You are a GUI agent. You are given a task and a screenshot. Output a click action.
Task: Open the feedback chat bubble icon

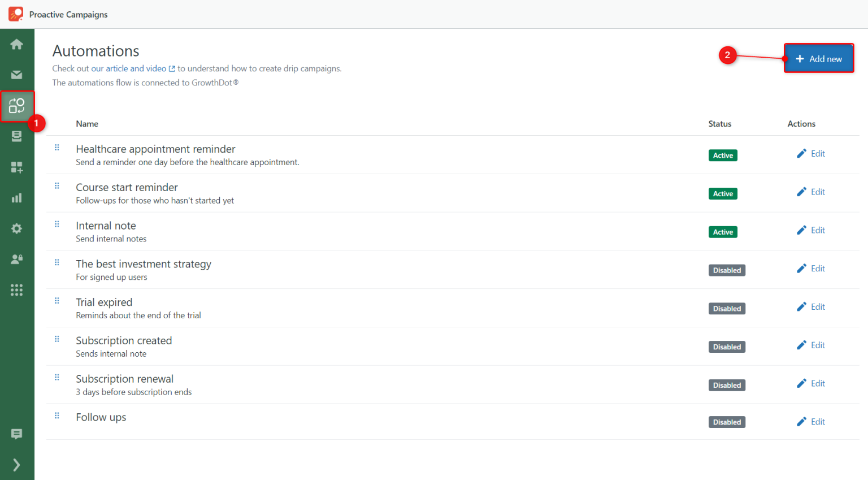[x=17, y=434]
